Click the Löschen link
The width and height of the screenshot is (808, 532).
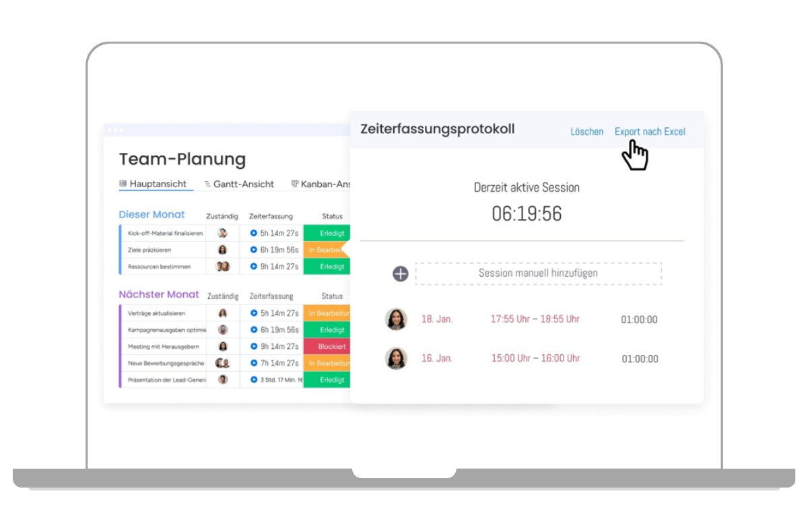586,131
